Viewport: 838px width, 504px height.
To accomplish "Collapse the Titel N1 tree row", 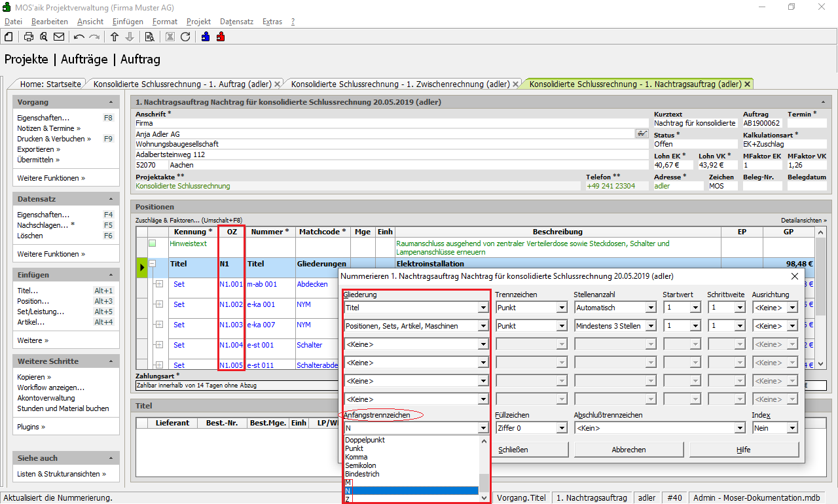I will pos(153,264).
